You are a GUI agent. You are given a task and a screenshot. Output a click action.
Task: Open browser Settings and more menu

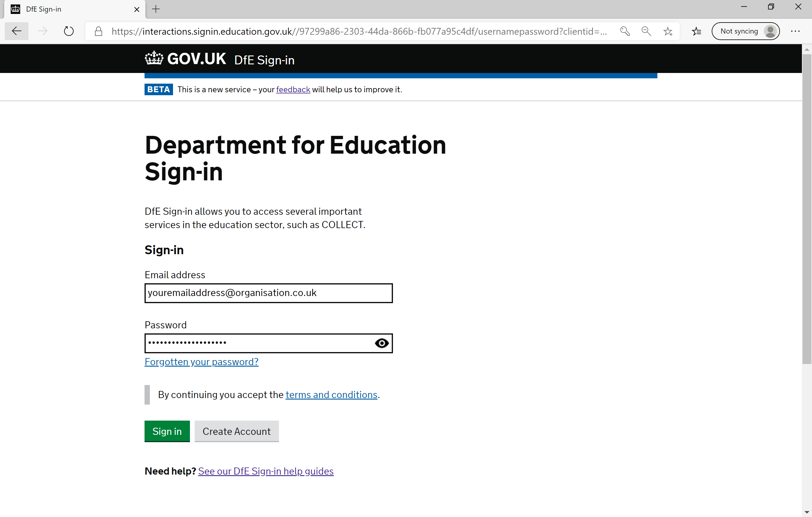pyautogui.click(x=795, y=31)
